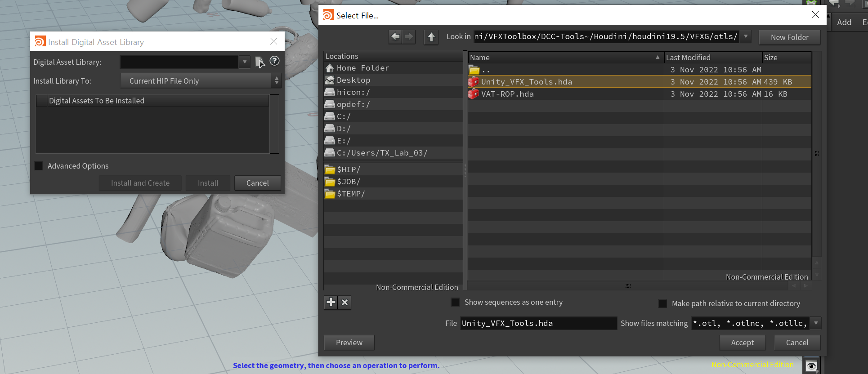Viewport: 868px width, 374px height.
Task: Remove favorite location with X icon
Action: [345, 302]
